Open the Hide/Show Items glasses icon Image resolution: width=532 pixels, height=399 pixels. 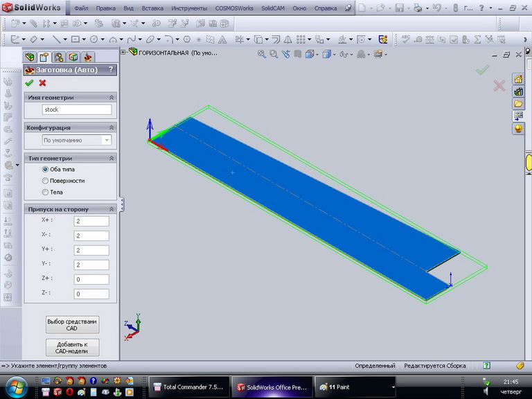coord(344,54)
